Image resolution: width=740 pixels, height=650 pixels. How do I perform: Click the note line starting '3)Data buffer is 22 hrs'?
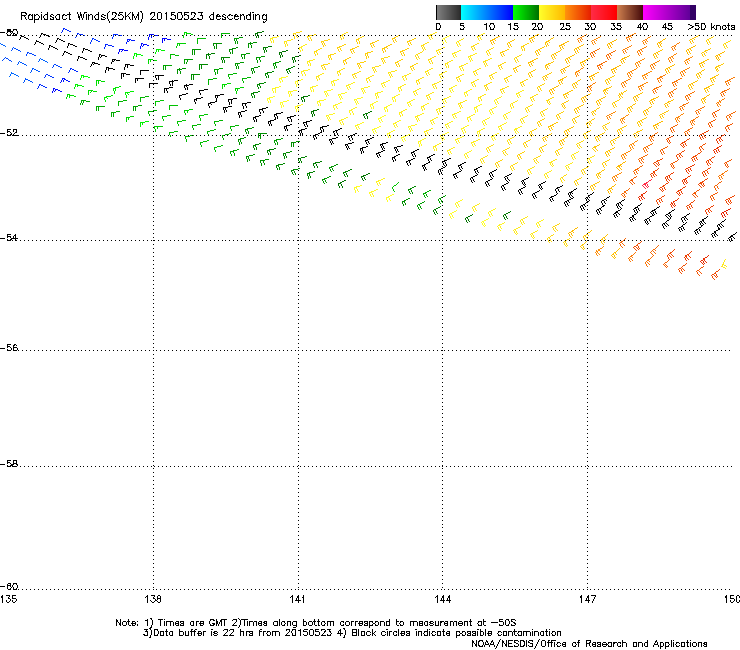click(352, 633)
